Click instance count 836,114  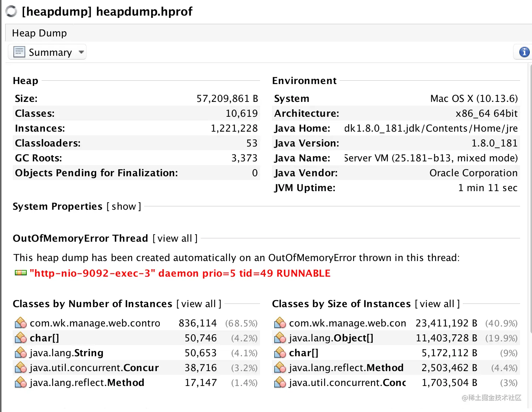[198, 323]
